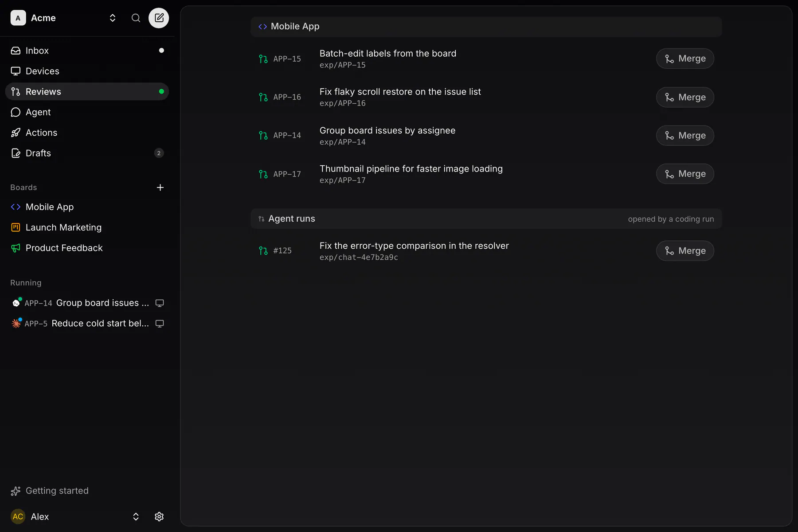Merge pull request #125 resolver fix
The image size is (798, 532).
pyautogui.click(x=685, y=251)
